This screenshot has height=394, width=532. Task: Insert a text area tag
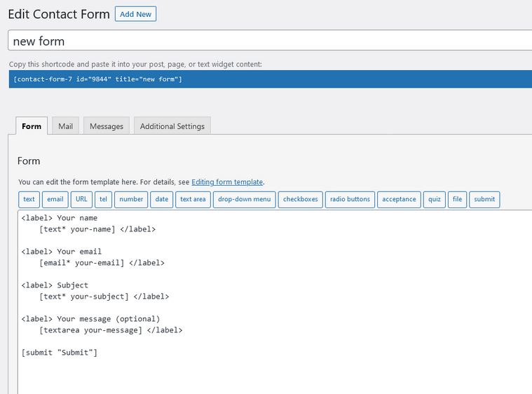pyautogui.click(x=193, y=199)
